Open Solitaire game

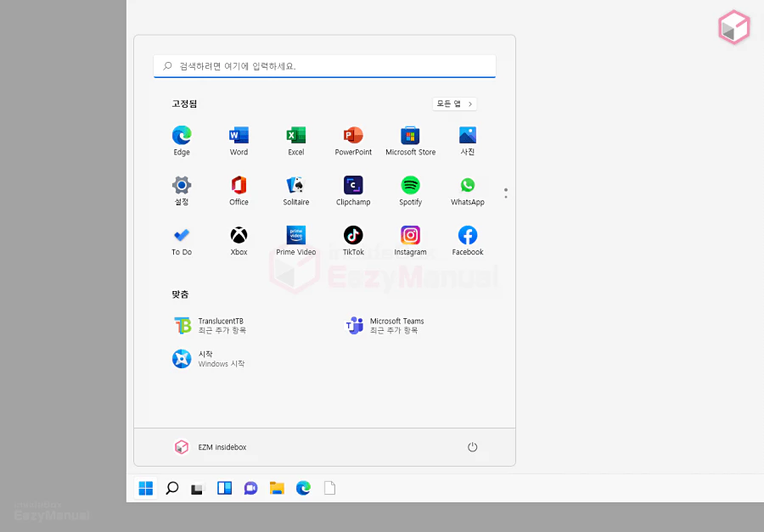(295, 191)
